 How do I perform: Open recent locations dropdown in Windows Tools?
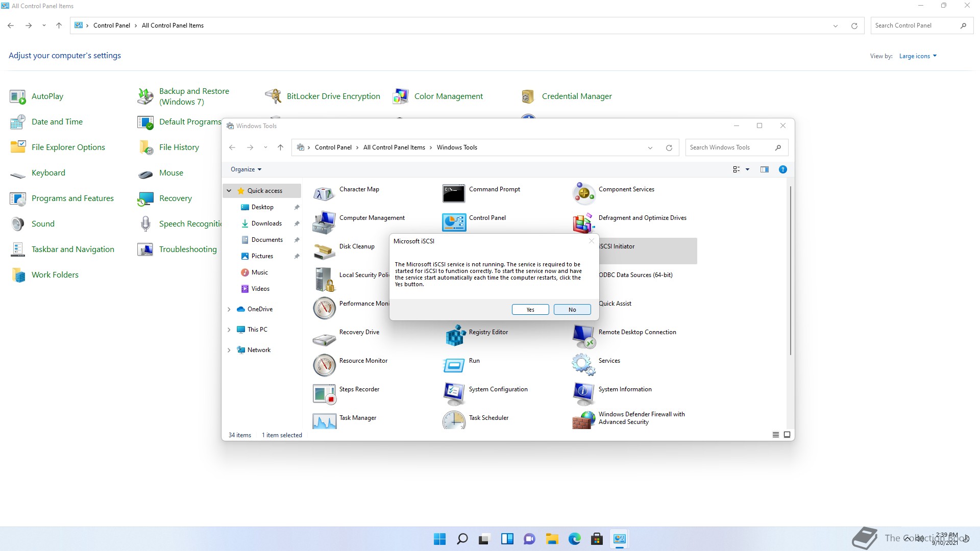pos(265,147)
